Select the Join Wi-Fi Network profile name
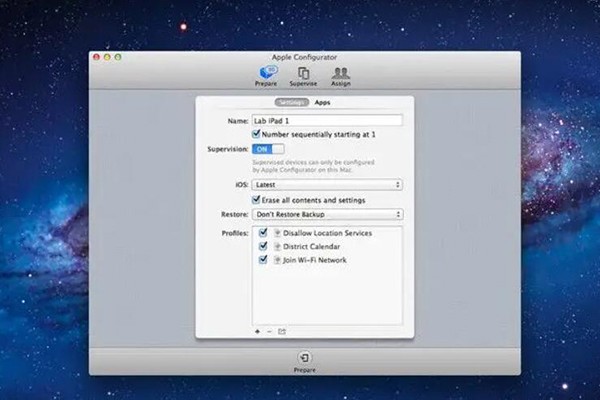 [x=315, y=260]
